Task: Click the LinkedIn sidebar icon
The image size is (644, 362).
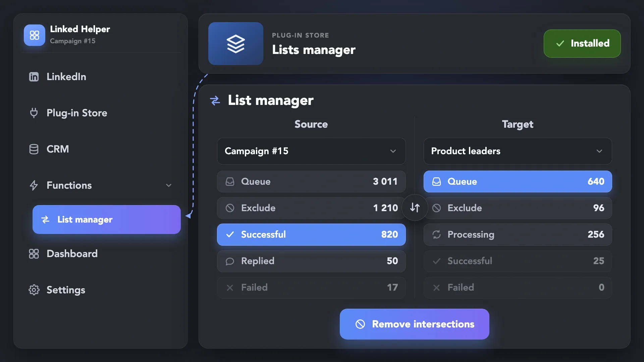Action: click(x=34, y=77)
